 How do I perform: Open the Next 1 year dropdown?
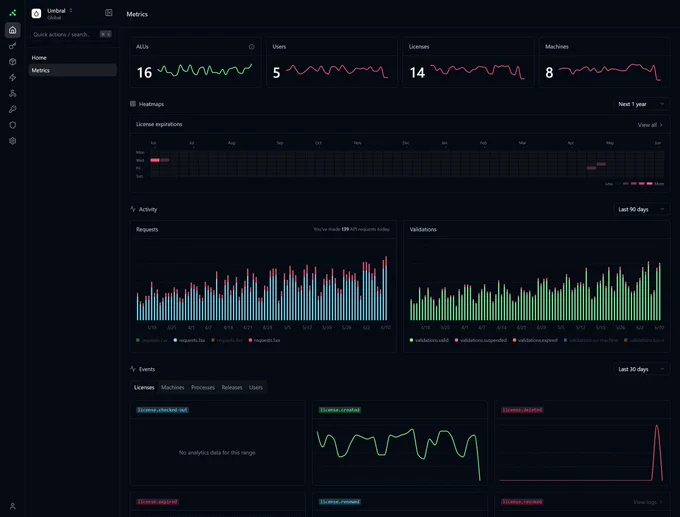coord(641,104)
